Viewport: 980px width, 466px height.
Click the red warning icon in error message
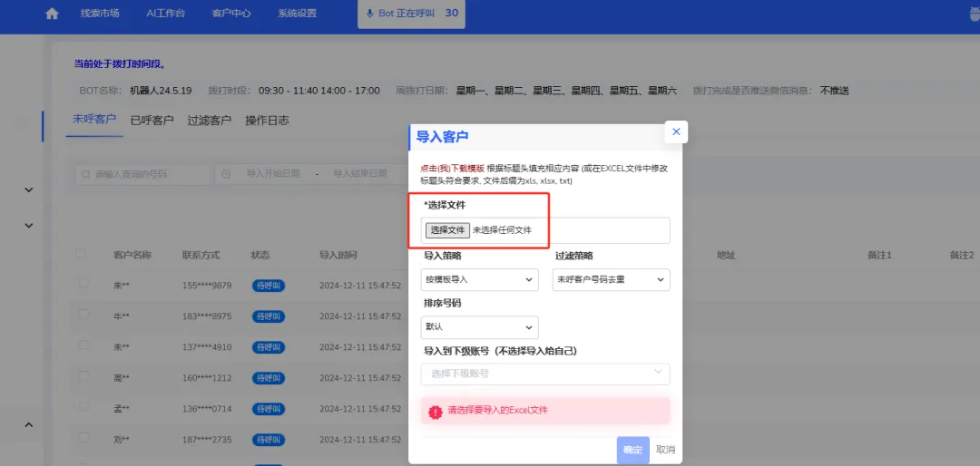(x=435, y=412)
